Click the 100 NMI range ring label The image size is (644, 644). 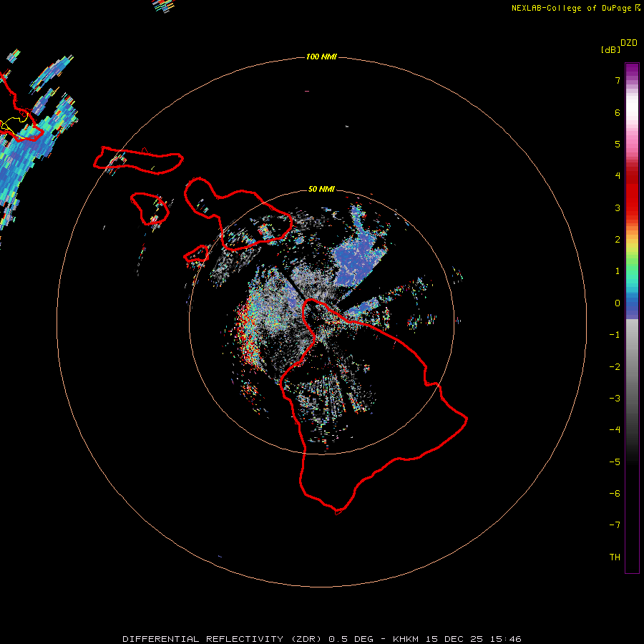(321, 57)
